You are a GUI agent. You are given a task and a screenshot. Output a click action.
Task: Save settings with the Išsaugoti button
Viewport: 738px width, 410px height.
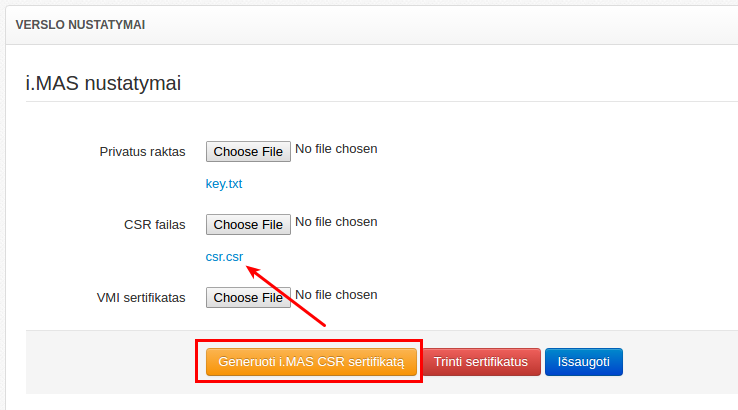(584, 361)
